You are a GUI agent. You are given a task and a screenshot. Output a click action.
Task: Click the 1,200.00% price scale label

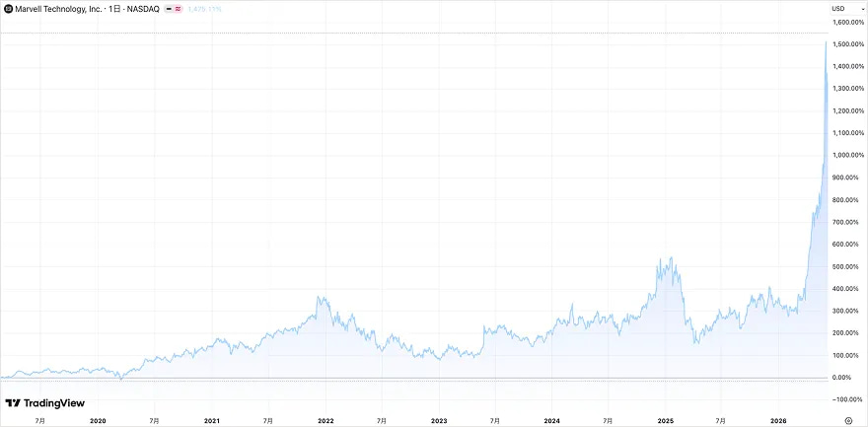click(848, 111)
